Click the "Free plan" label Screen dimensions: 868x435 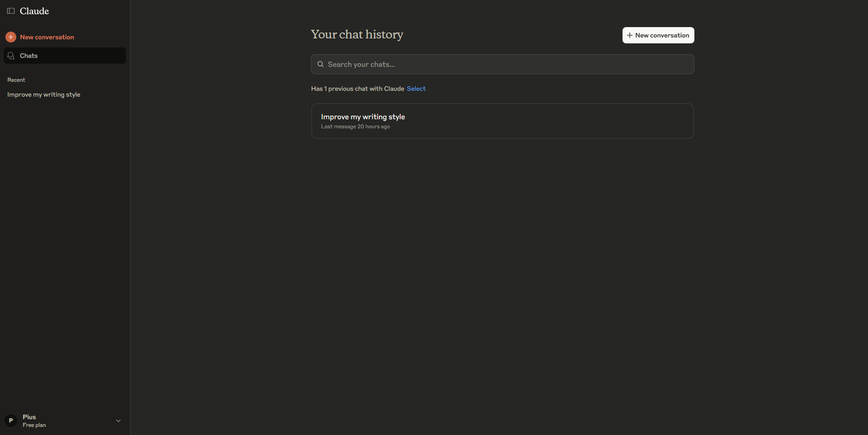click(x=34, y=425)
